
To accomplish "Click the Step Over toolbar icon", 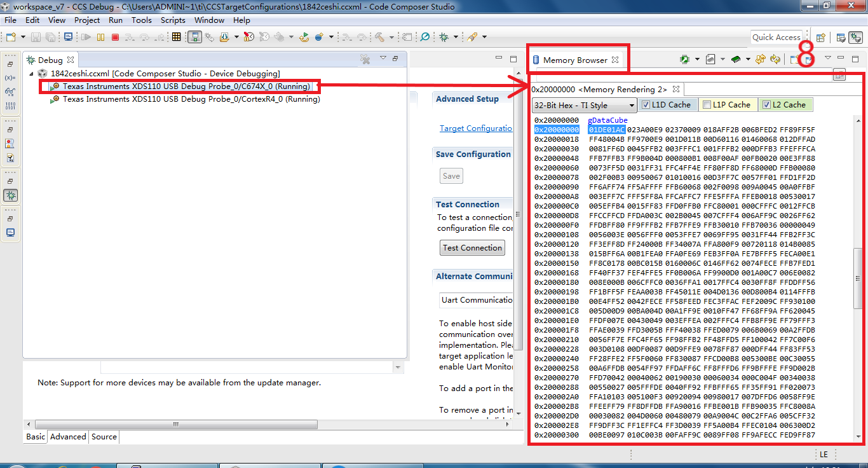I will click(144, 37).
